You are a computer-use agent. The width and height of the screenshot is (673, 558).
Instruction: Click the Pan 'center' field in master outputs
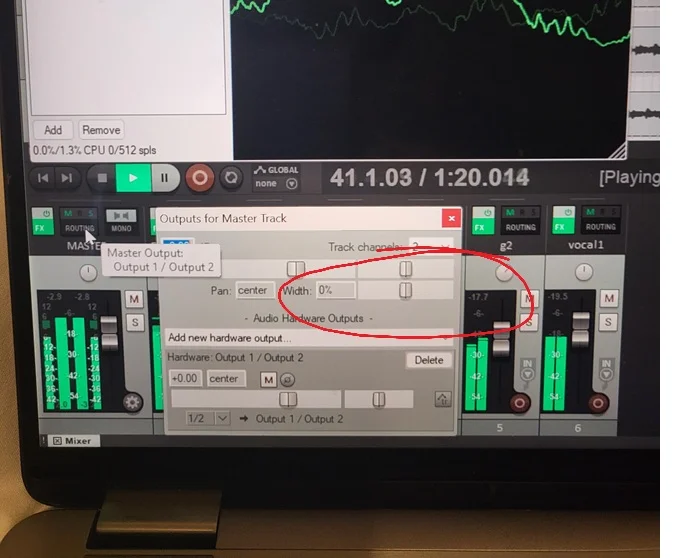tap(255, 291)
